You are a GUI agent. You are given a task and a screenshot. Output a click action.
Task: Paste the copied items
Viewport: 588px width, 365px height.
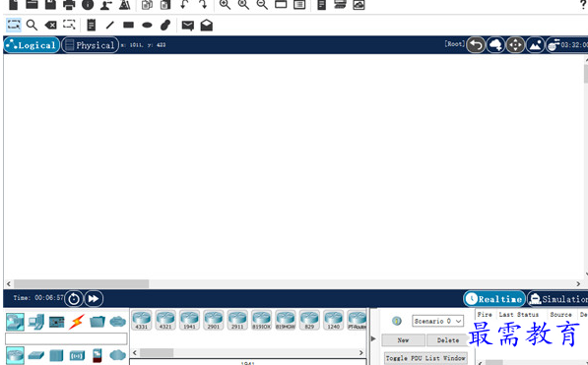click(165, 5)
